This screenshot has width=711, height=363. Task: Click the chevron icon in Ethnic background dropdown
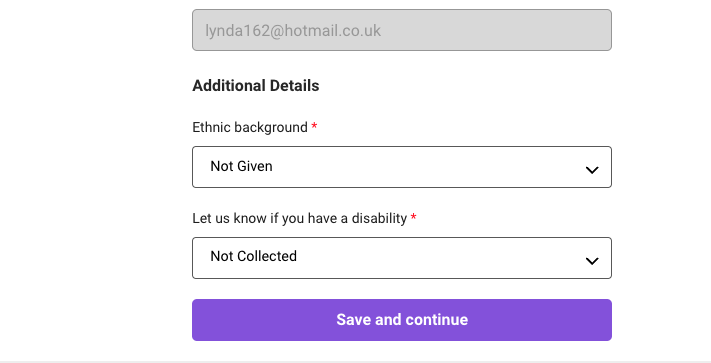(x=592, y=170)
